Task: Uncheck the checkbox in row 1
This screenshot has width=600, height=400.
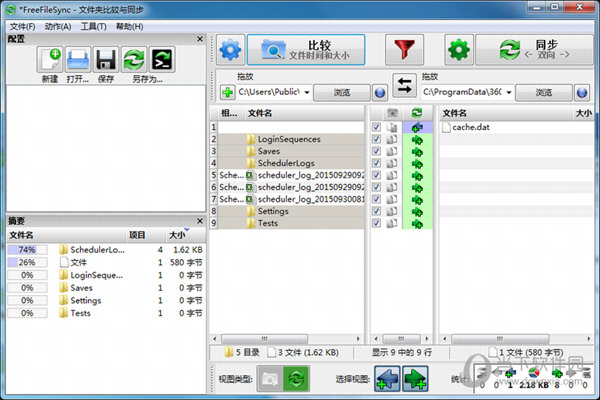Action: (377, 127)
